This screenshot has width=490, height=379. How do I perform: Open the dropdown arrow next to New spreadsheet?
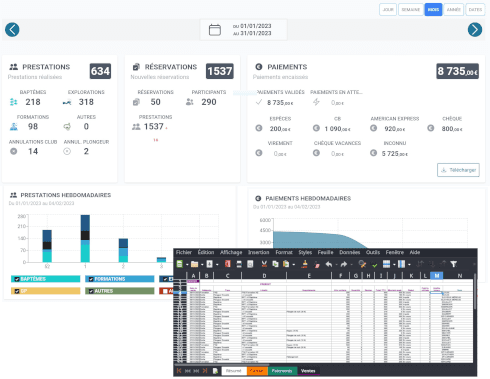(x=187, y=265)
